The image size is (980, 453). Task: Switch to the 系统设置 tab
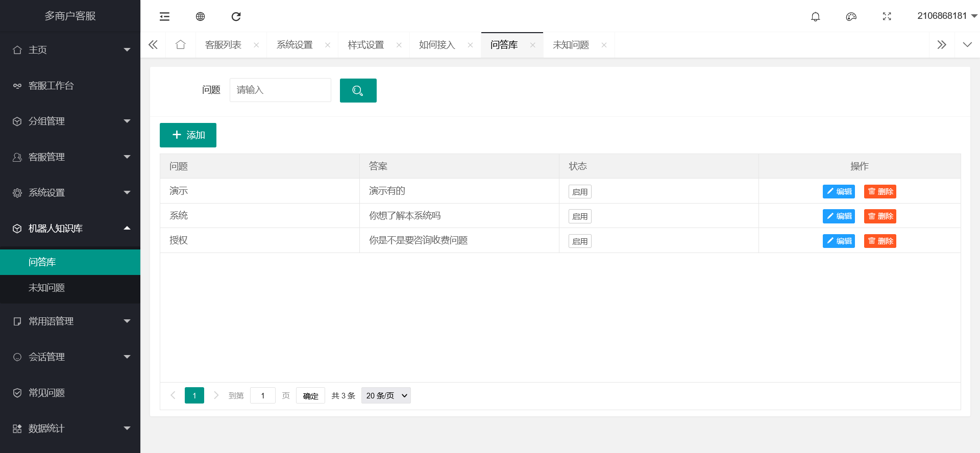(x=295, y=45)
